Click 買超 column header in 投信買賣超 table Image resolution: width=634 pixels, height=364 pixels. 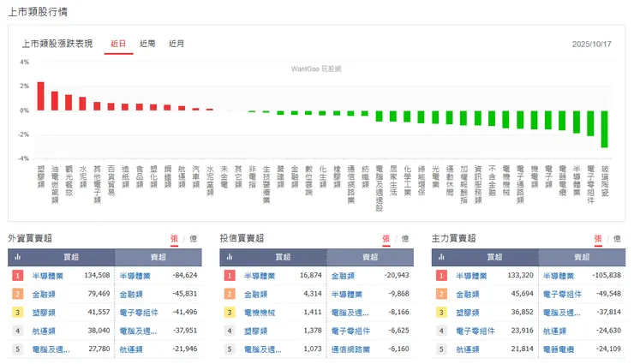(x=283, y=257)
